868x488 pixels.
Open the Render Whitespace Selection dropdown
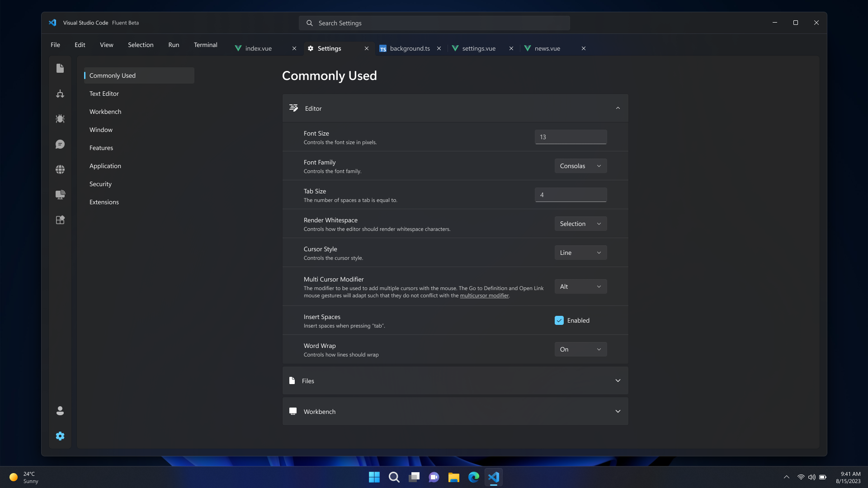[x=580, y=224]
